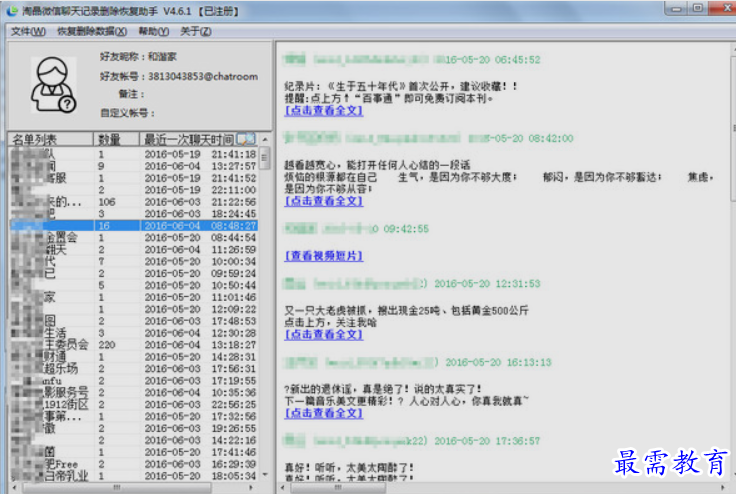Image resolution: width=736 pixels, height=494 pixels.
Task: Select row dated 2016-06-04 11:26:59
Action: 134,250
